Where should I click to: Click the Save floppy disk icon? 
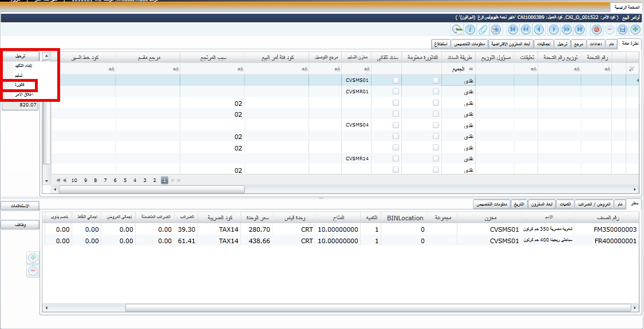pyautogui.click(x=622, y=29)
